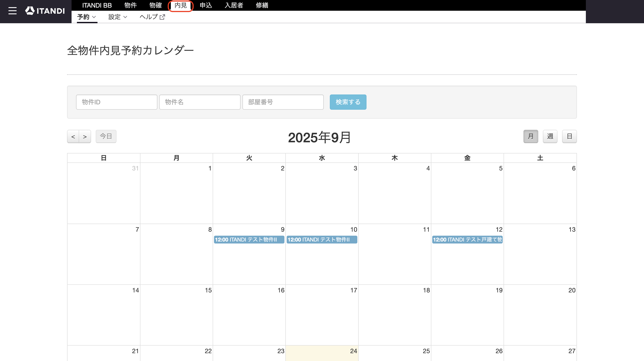Screen dimensions: 644x361
Task: Select date 5 in the calendar
Action: (501, 168)
